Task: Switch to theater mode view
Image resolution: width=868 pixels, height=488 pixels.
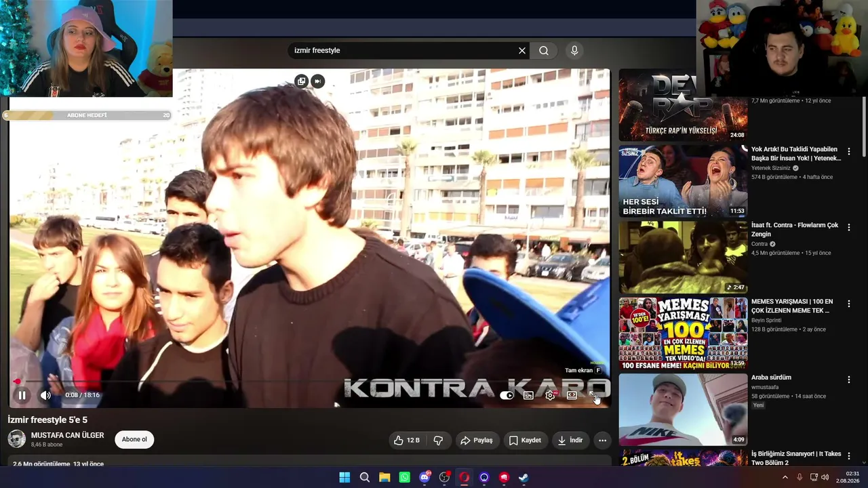Action: tap(572, 395)
